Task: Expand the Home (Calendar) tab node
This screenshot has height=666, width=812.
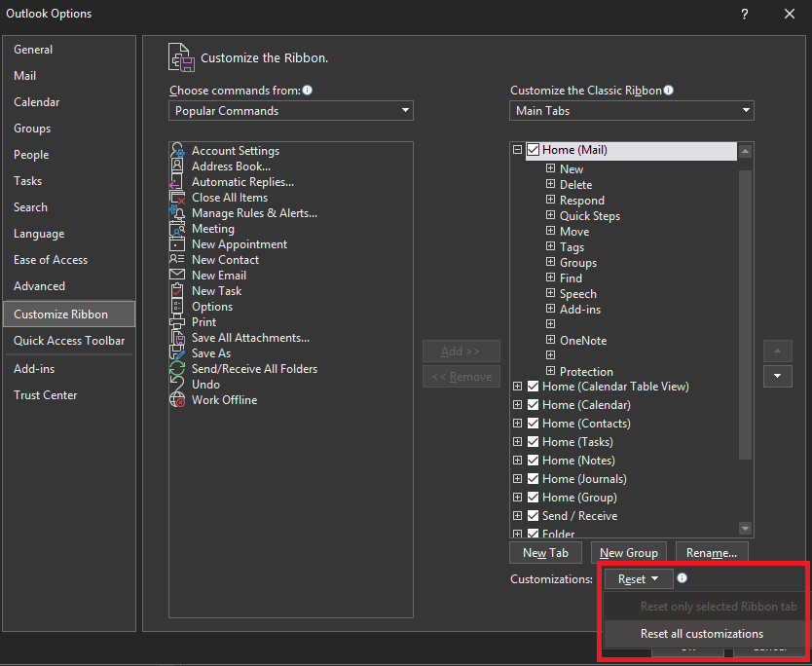Action: 517,404
